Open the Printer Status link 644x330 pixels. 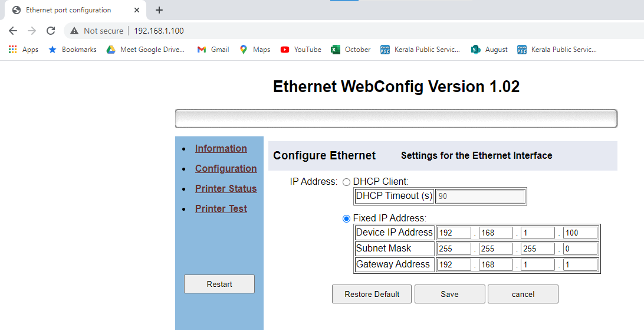(x=226, y=189)
